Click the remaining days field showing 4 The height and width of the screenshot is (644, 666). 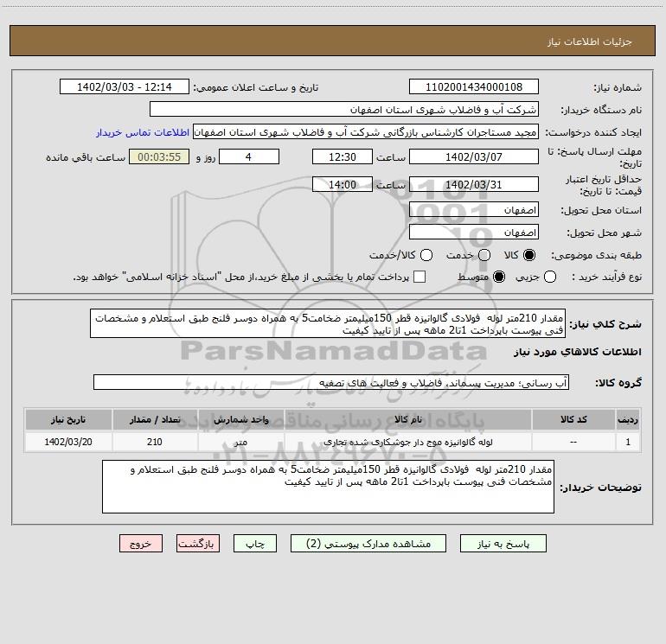pos(249,156)
